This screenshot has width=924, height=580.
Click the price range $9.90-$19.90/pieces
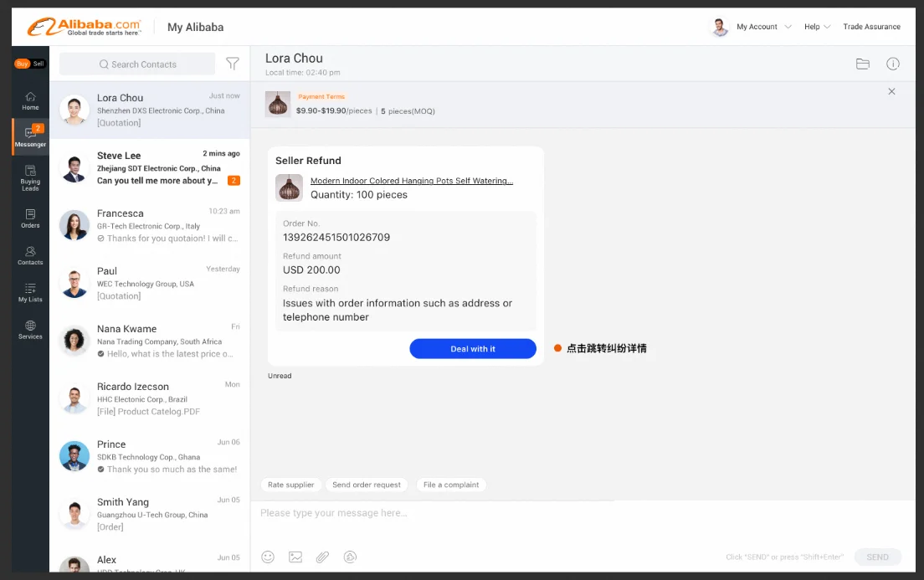334,110
